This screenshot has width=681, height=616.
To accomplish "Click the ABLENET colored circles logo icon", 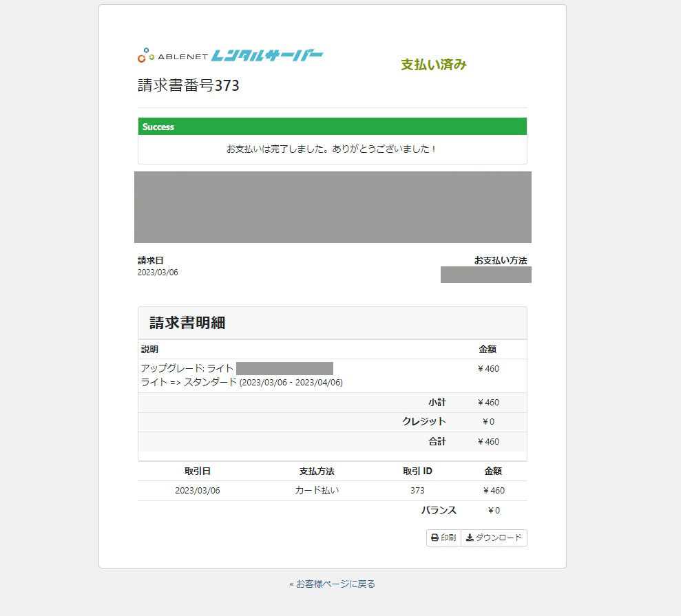I will [145, 55].
